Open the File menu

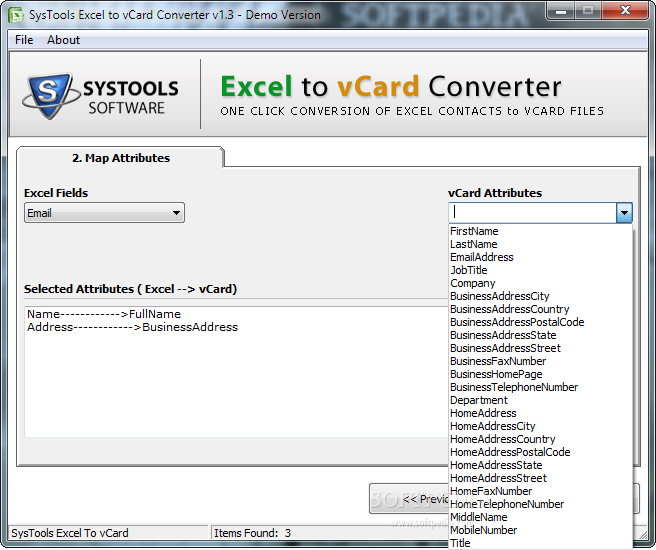(24, 40)
